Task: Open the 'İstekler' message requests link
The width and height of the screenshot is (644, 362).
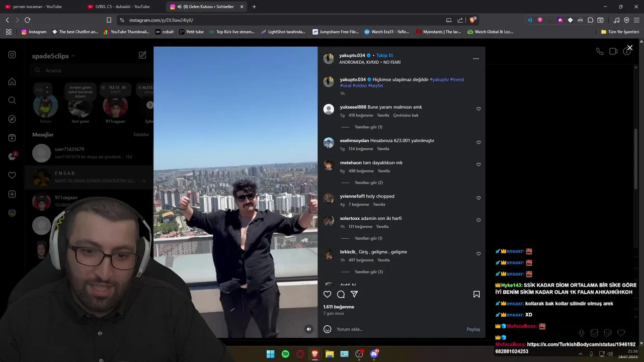Action: 141,135
